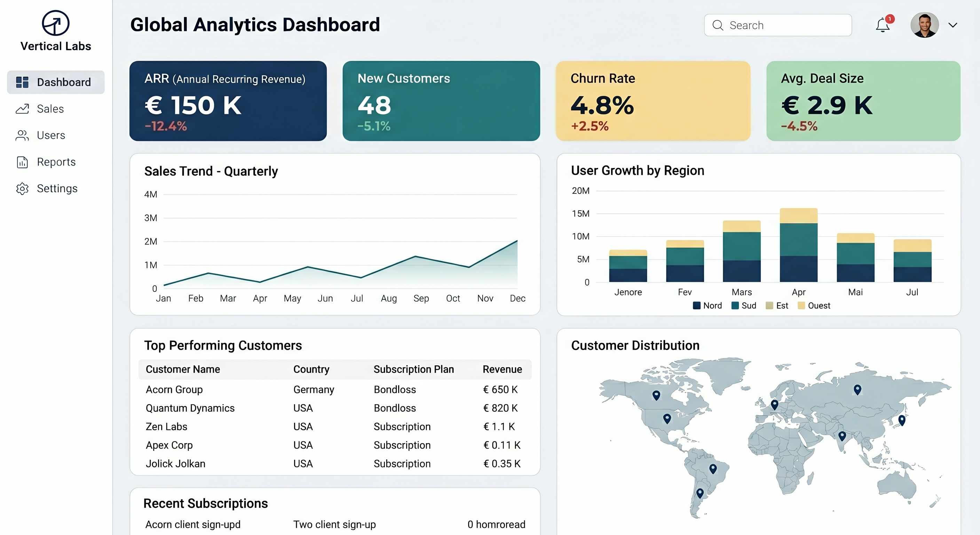The height and width of the screenshot is (535, 980).
Task: Click the Est legend color swatch
Action: tap(769, 305)
